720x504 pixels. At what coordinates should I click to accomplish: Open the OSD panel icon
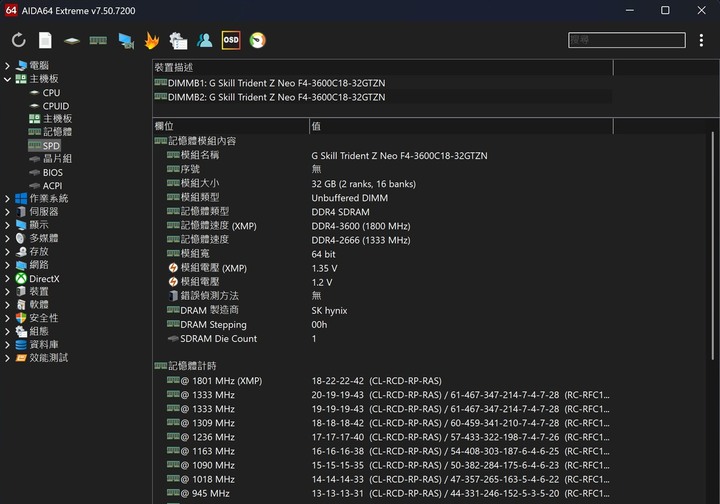(x=231, y=40)
